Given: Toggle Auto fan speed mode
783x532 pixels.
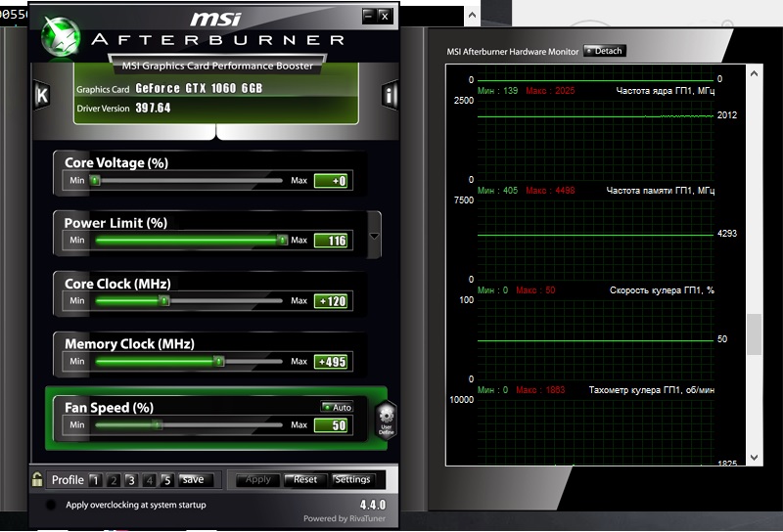Looking at the screenshot, I should point(337,407).
